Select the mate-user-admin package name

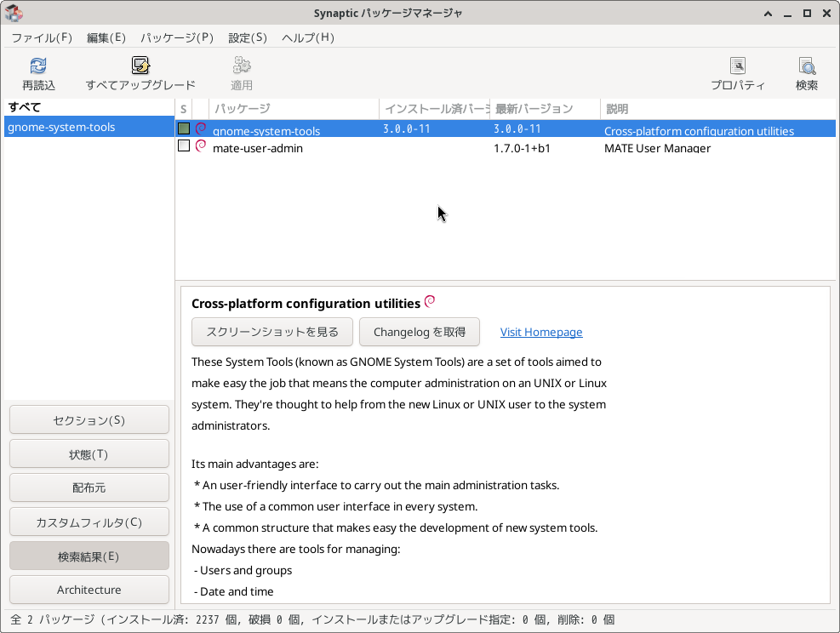coord(258,148)
